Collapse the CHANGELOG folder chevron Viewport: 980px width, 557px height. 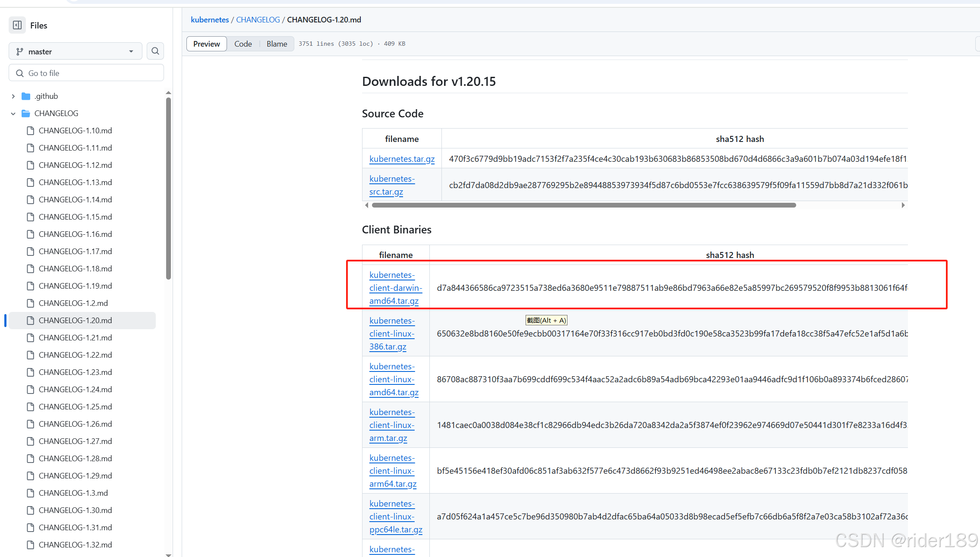[x=13, y=113]
